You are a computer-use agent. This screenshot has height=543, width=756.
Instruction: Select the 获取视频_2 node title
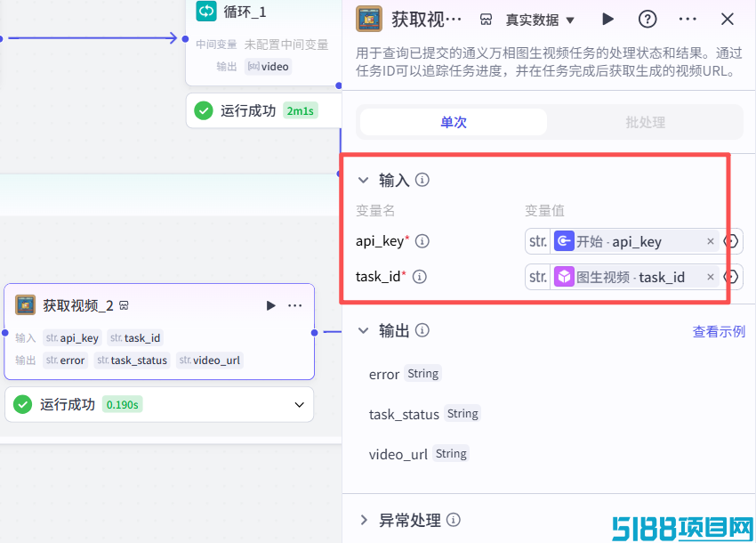pyautogui.click(x=78, y=305)
